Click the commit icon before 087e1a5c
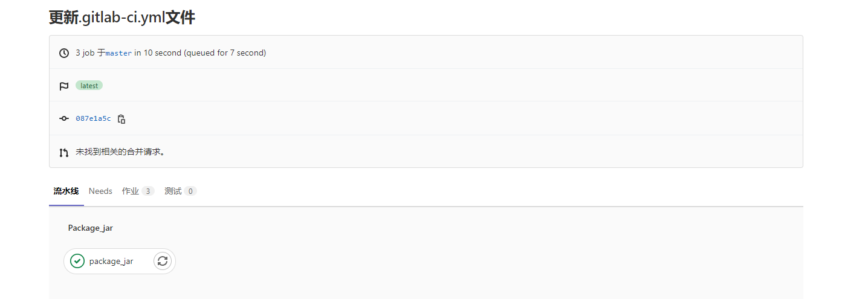Screen dimensions: 868x299 [x=63, y=118]
